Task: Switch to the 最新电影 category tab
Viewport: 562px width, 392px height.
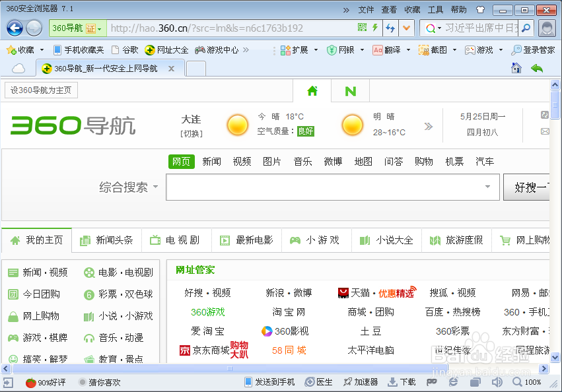Action: (246, 240)
